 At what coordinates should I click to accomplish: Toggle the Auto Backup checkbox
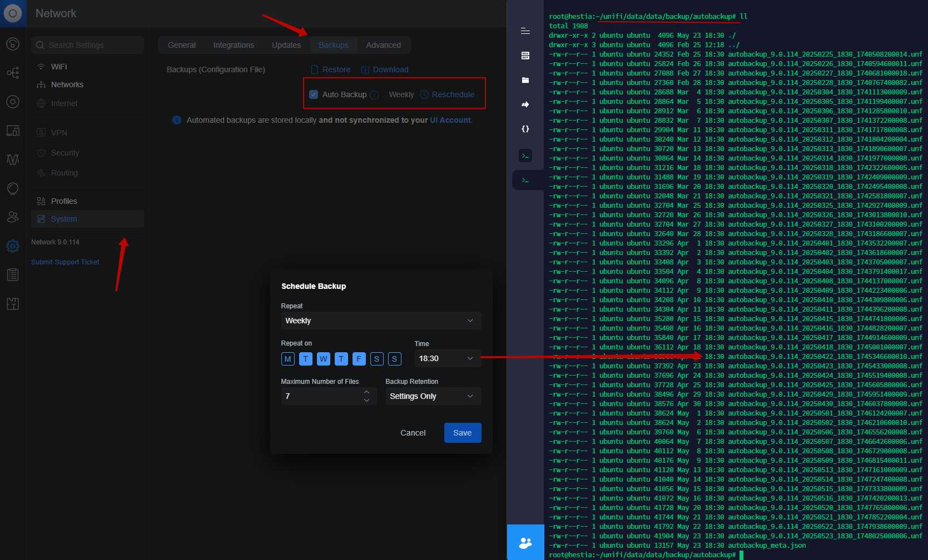click(x=314, y=94)
